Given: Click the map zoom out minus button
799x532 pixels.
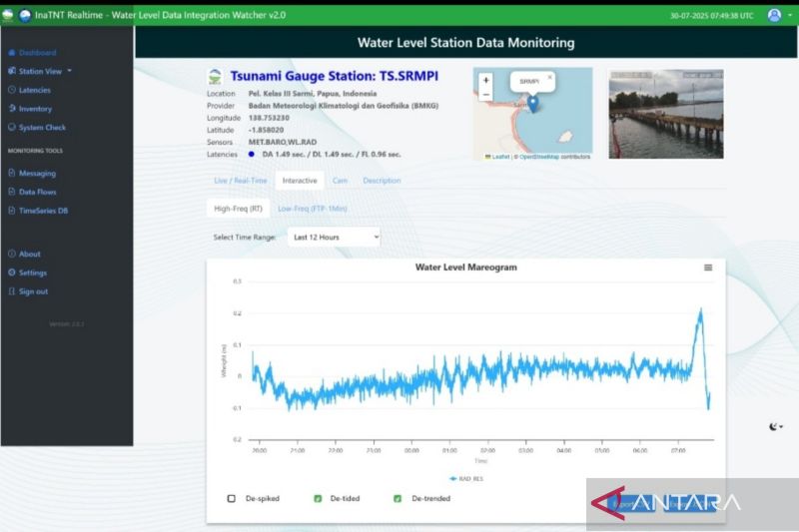Looking at the screenshot, I should click(x=485, y=95).
